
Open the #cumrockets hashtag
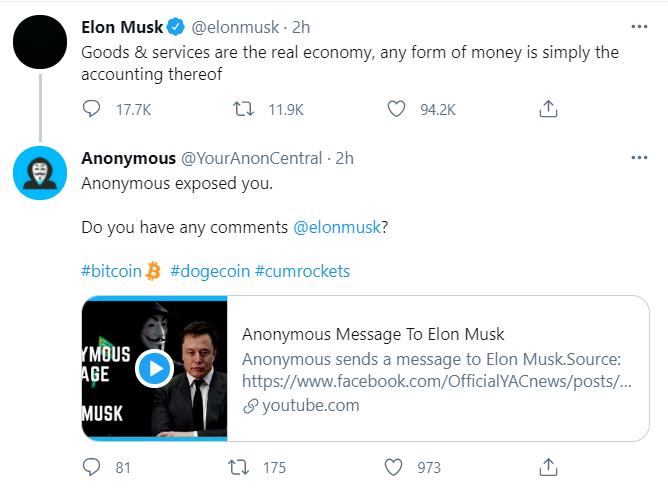tap(302, 271)
